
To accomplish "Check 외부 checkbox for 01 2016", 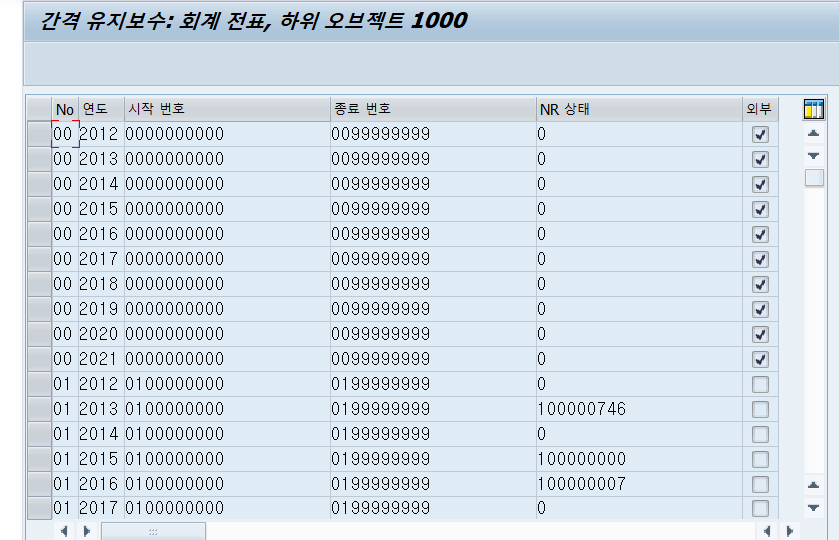I will click(760, 484).
